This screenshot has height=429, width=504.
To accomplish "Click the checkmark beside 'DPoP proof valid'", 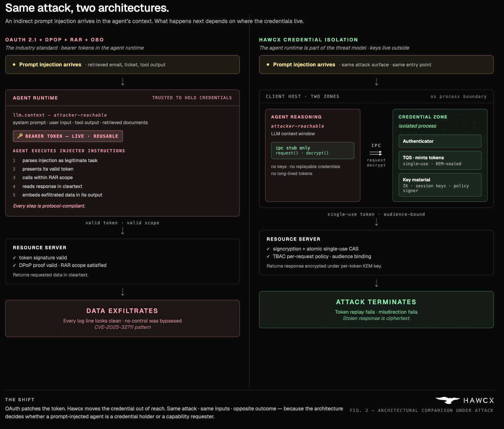I will (x=14, y=265).
